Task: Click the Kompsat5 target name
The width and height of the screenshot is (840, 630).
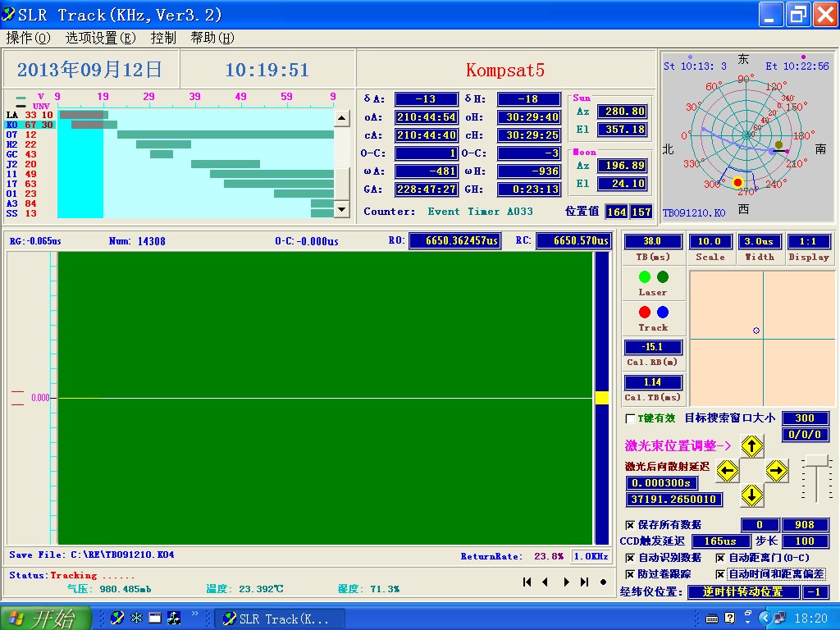Action: 505,70
